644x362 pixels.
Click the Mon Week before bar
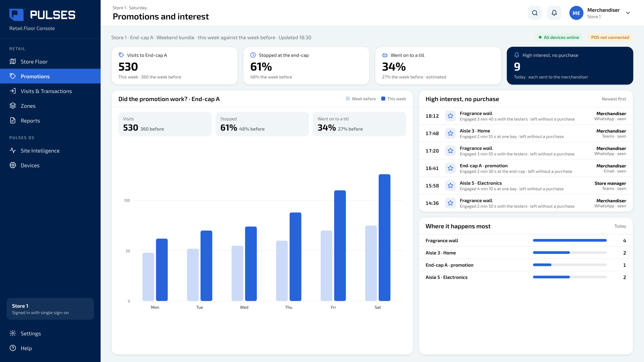point(148,277)
